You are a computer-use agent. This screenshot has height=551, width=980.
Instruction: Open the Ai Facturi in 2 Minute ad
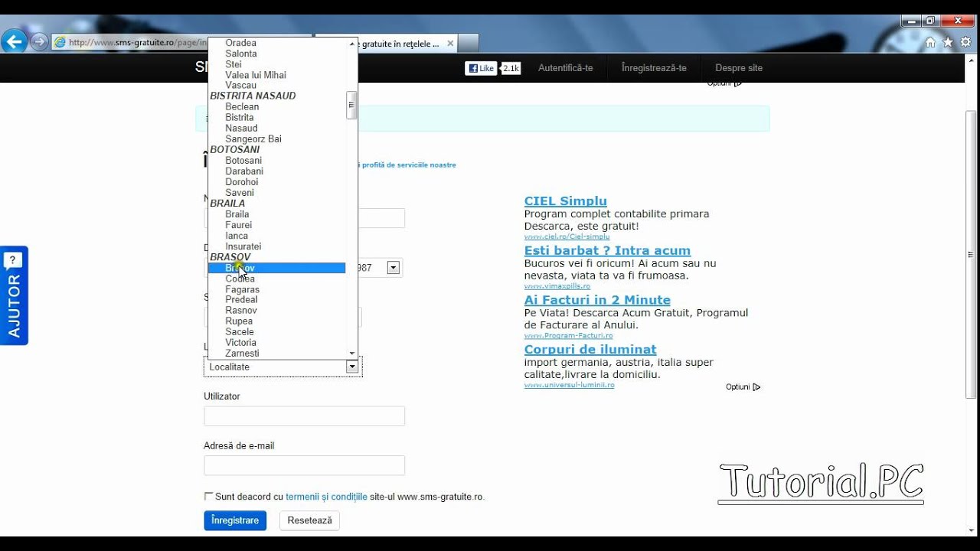point(597,300)
